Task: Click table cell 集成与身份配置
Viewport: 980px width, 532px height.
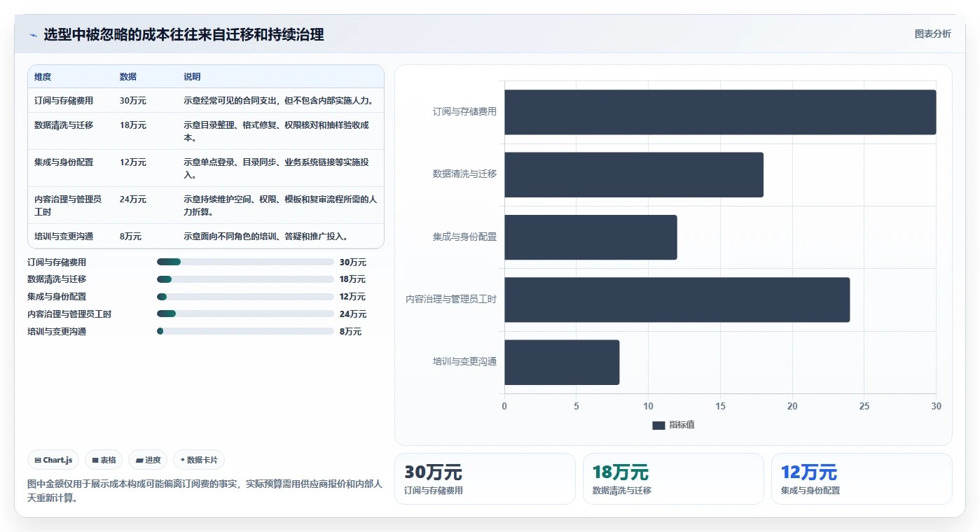Action: tap(64, 162)
